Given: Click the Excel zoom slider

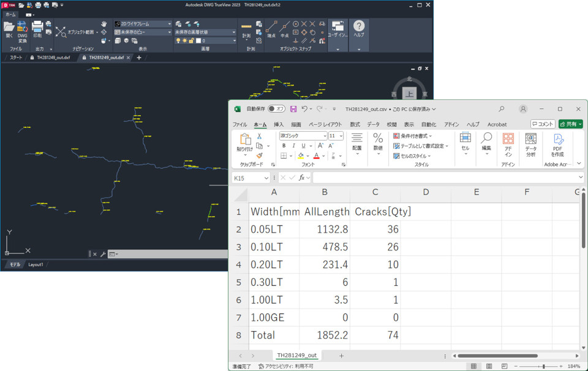Looking at the screenshot, I should 544,366.
